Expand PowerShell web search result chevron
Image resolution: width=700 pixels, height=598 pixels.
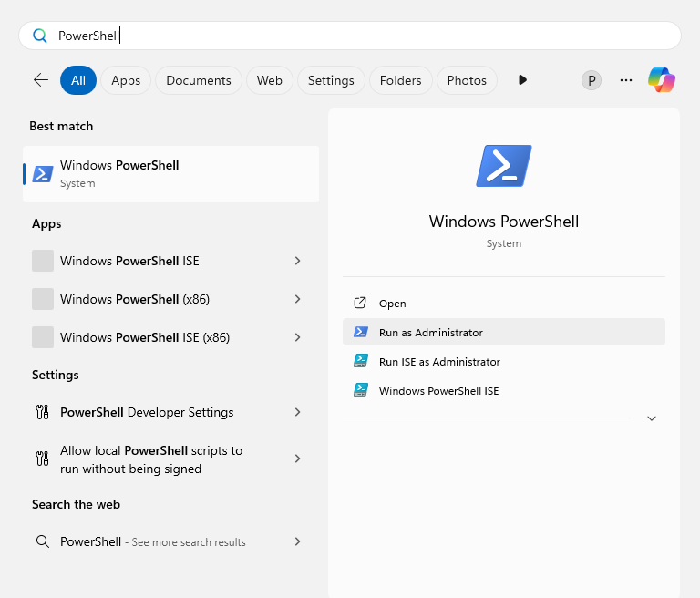point(297,541)
